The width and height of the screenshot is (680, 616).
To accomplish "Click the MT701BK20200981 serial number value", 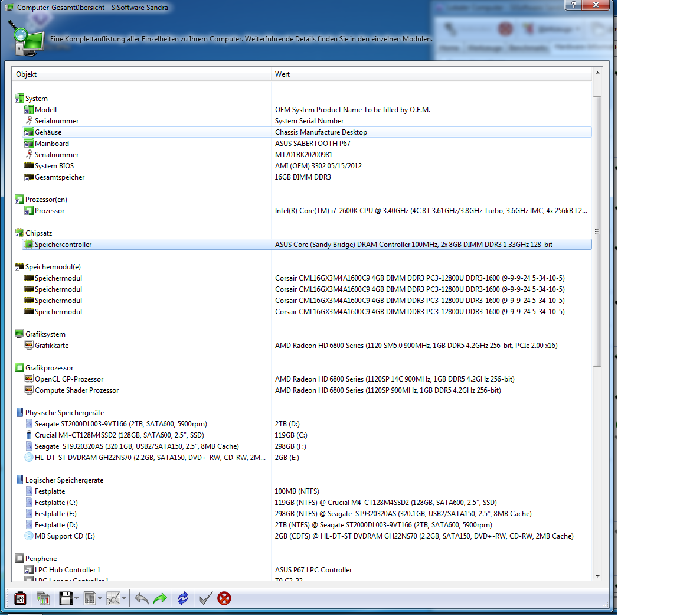I will click(x=303, y=155).
